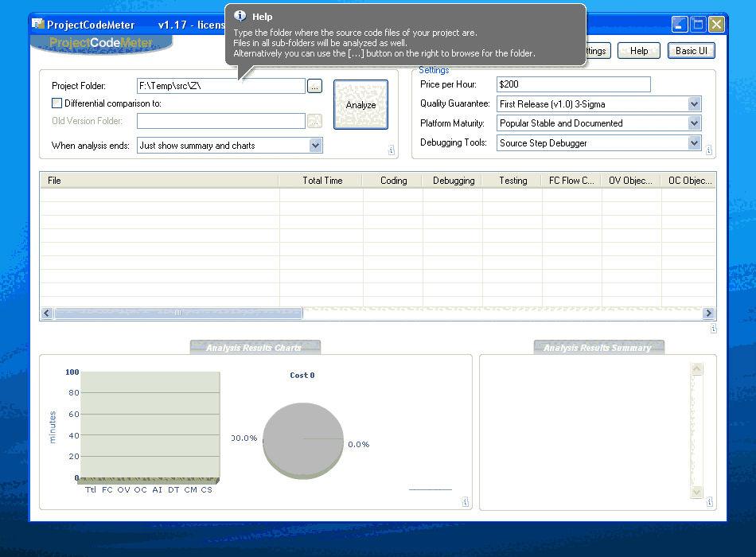Click the ProjectCodeMeter title bar app icon
Image resolution: width=756 pixels, height=557 pixels.
click(x=37, y=24)
